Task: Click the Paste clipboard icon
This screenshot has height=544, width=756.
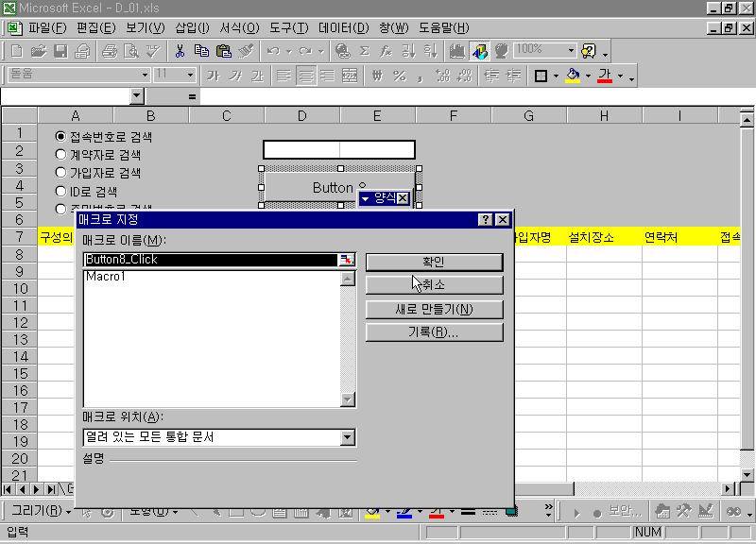Action: pos(224,50)
